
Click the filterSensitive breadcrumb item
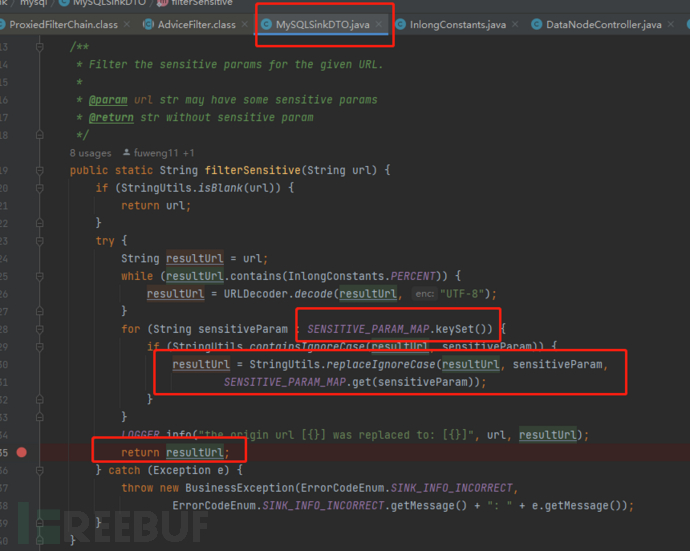tap(195, 3)
